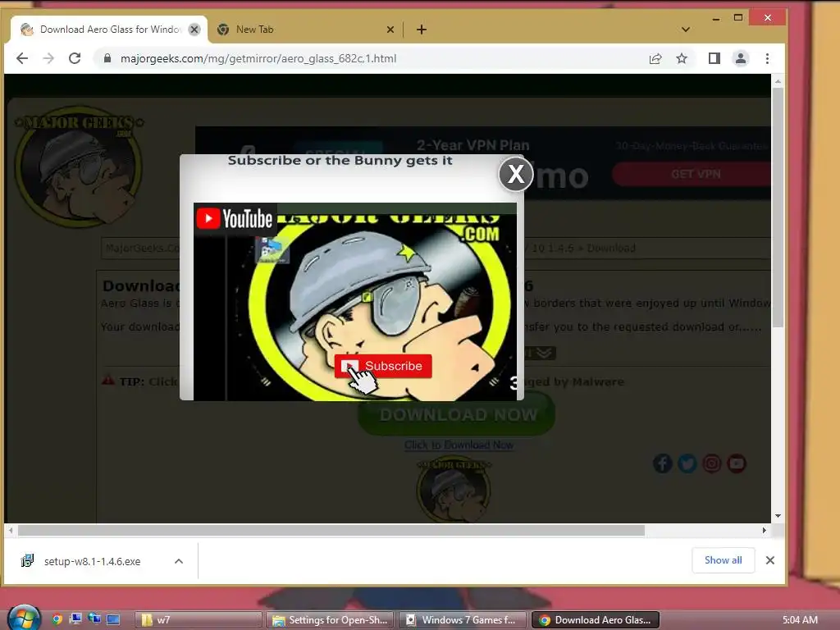This screenshot has width=840, height=630.
Task: Close the New Tab tab
Action: click(x=390, y=30)
